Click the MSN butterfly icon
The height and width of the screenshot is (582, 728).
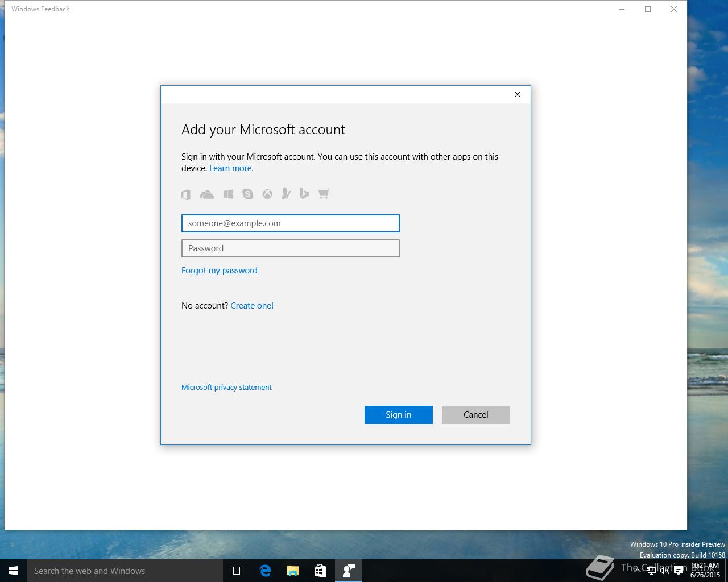286,194
